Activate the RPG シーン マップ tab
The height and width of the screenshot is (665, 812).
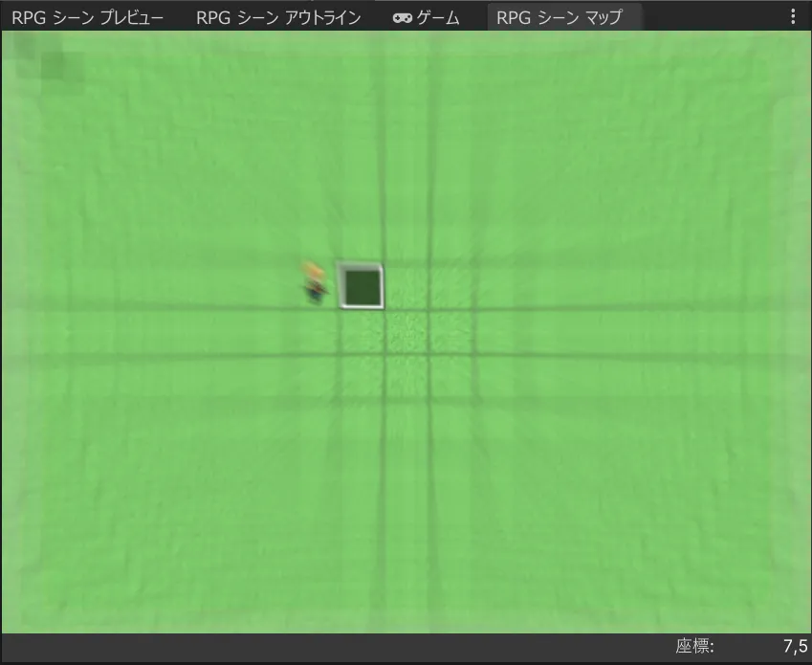coord(559,17)
